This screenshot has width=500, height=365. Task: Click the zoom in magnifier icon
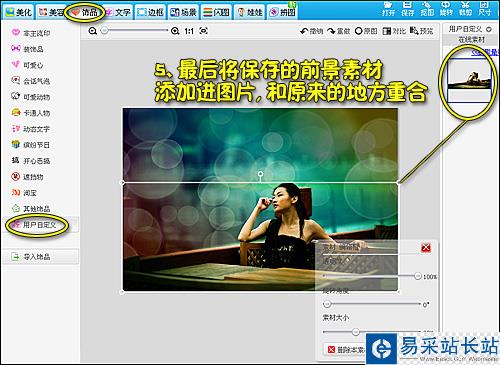(x=175, y=31)
